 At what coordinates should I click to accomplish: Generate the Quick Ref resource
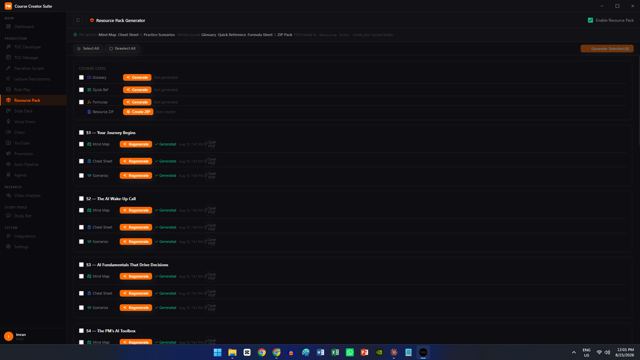tap(137, 90)
